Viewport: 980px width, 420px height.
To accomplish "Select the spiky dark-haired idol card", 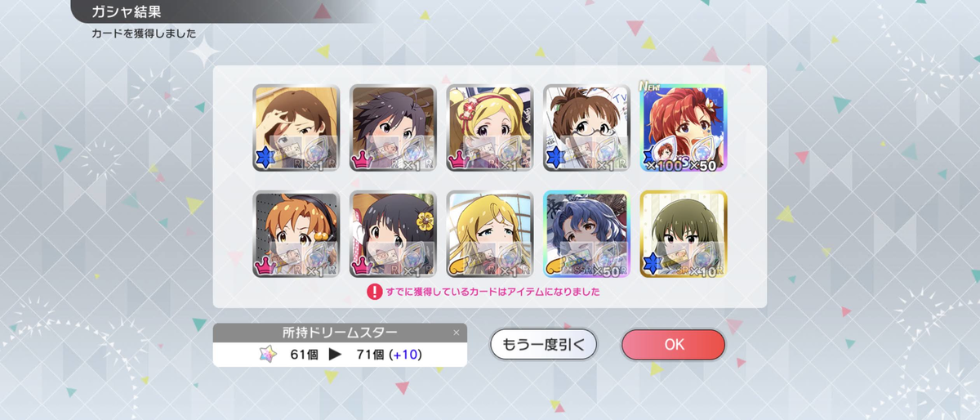I will coord(393,127).
